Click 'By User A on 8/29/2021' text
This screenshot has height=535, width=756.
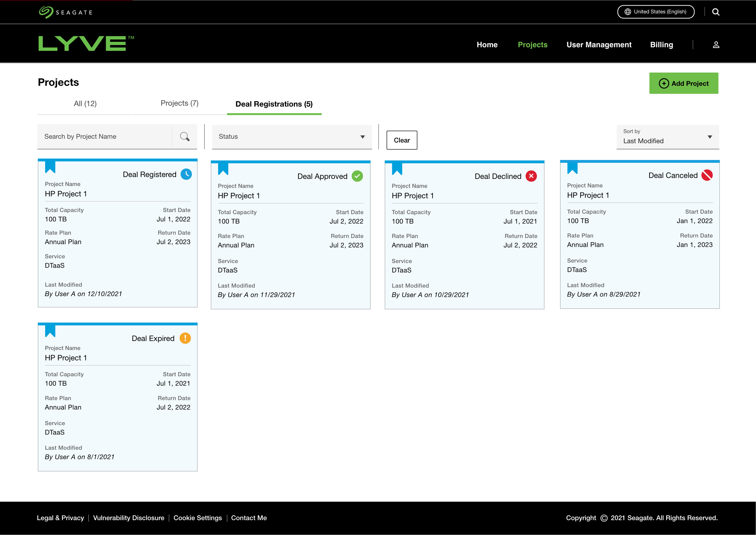coord(604,294)
